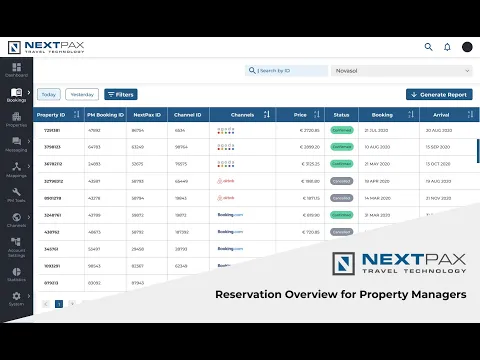Screen dimensions: 480x360
Task: Select page 1 in pagination
Action: tap(59, 304)
